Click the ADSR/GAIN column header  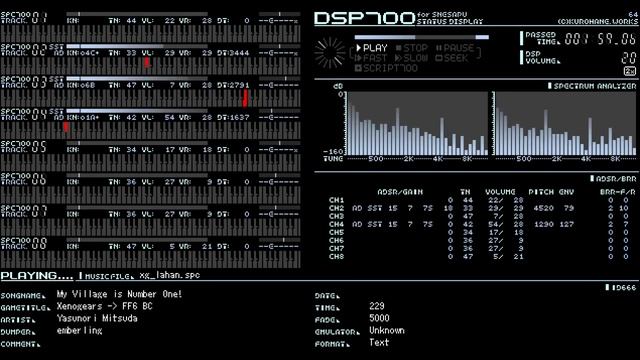(x=400, y=192)
